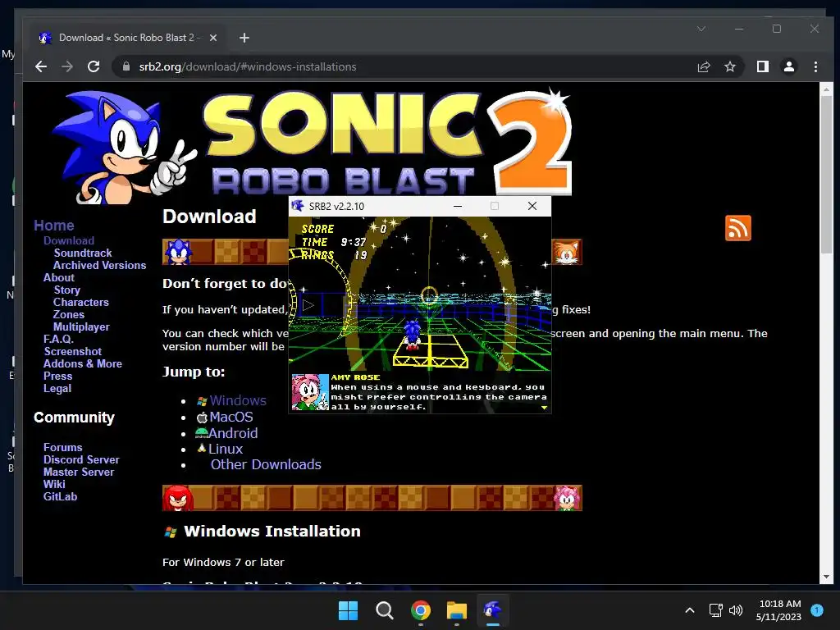
Task: Click the Sonic icon in the Download banner
Action: coord(178,253)
